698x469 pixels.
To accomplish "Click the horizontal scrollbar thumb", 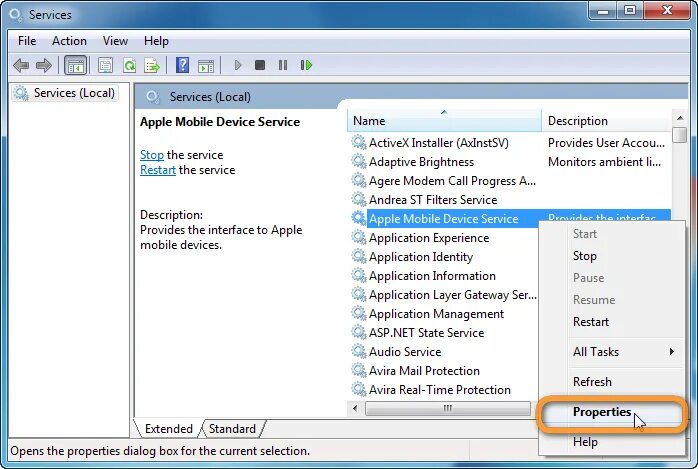I will point(447,408).
